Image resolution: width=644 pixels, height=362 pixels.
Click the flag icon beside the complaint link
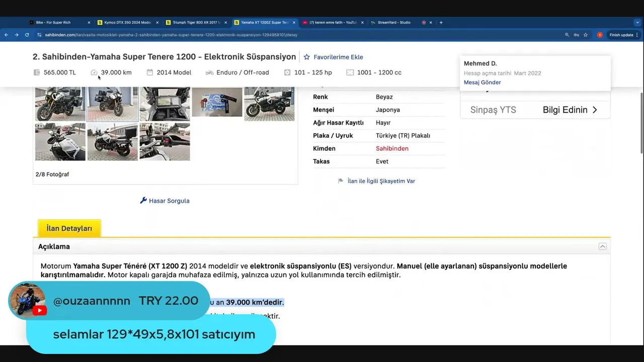[x=341, y=181]
